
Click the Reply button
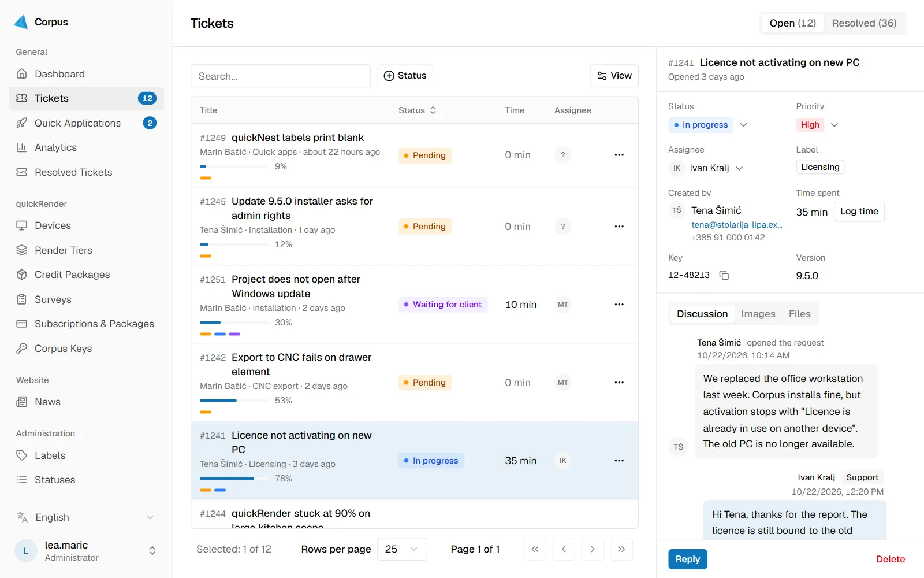688,559
